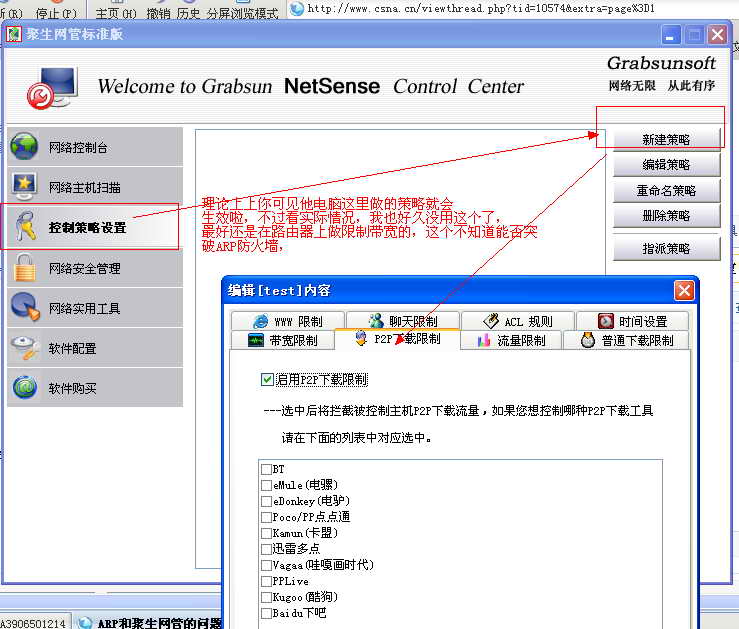Click the IE icon on WWW 限制 tab
The height and width of the screenshot is (629, 739).
pyautogui.click(x=261, y=321)
